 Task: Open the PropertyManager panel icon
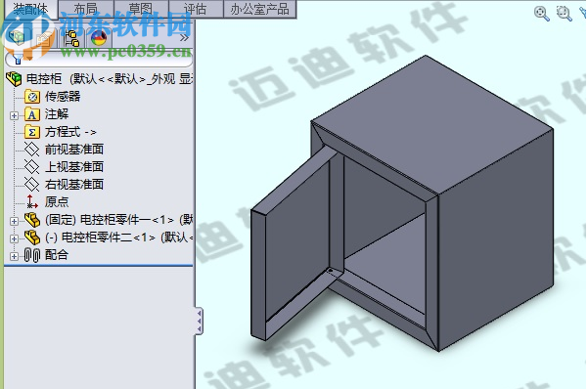44,38
